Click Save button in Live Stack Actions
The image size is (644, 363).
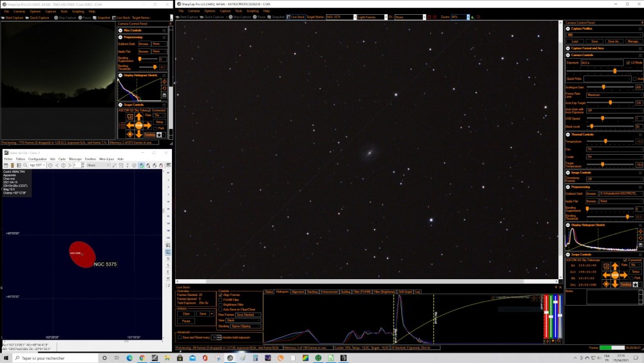pos(203,313)
